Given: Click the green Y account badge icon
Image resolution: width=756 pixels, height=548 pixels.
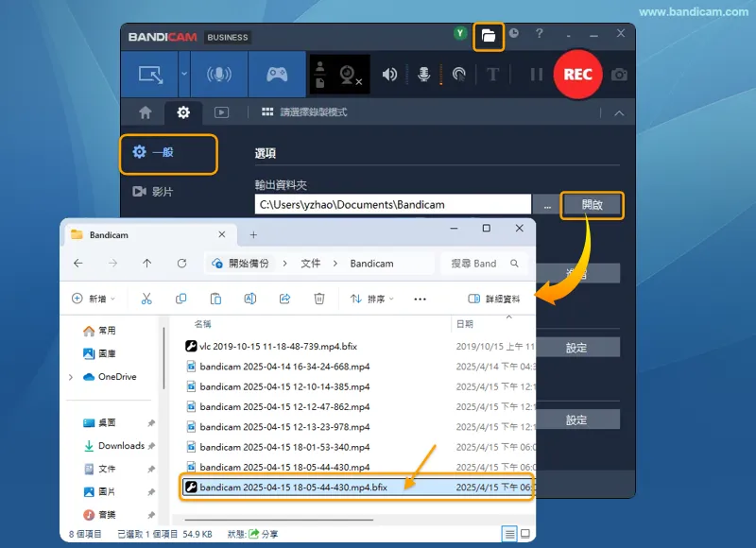Looking at the screenshot, I should tap(460, 33).
